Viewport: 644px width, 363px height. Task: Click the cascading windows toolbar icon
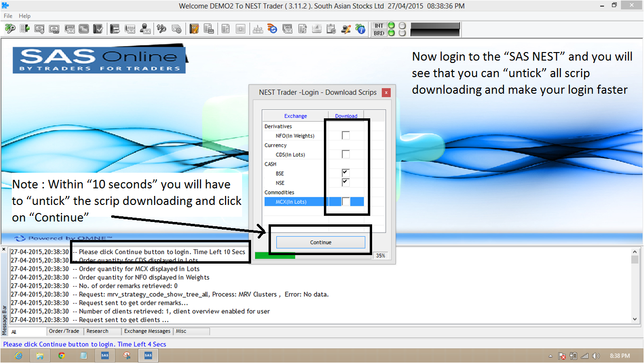click(x=287, y=29)
